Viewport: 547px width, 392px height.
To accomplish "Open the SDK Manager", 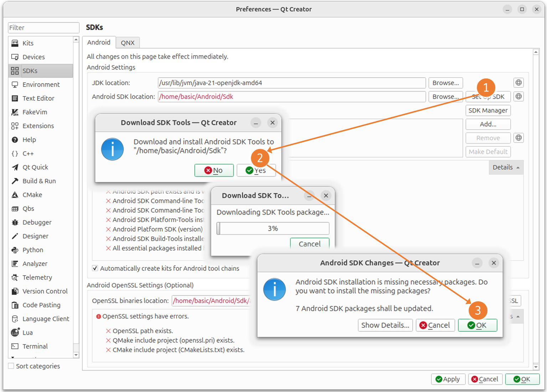I will pyautogui.click(x=488, y=110).
